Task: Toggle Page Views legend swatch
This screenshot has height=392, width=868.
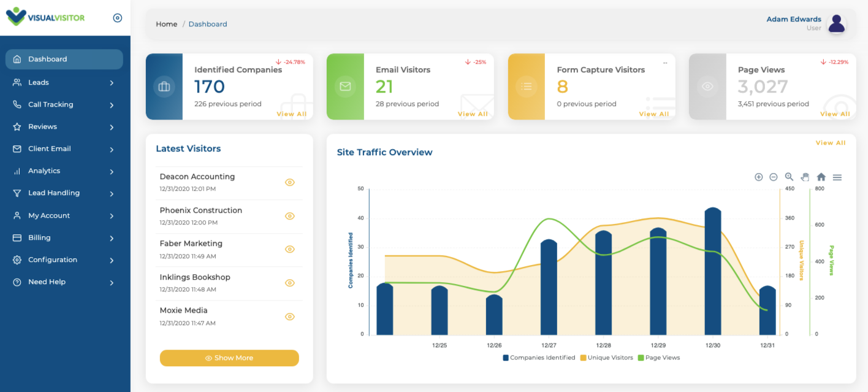Action: pos(641,358)
